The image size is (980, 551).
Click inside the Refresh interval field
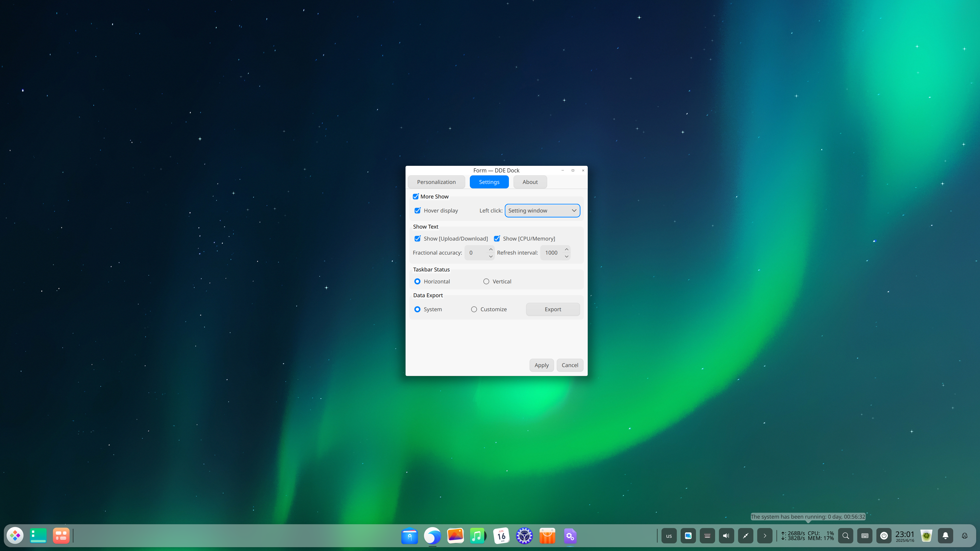(x=552, y=253)
